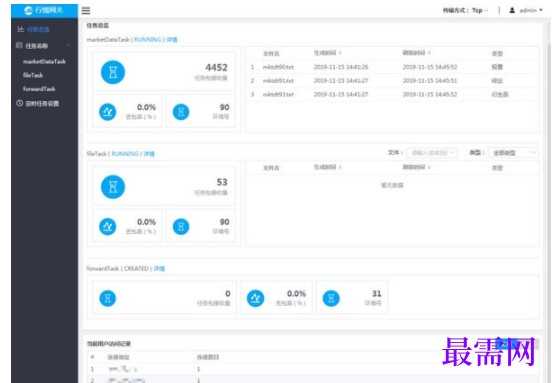The height and width of the screenshot is (383, 554).
Task: Click loss-rate chart icon in forwardTask card
Action: [x=255, y=298]
